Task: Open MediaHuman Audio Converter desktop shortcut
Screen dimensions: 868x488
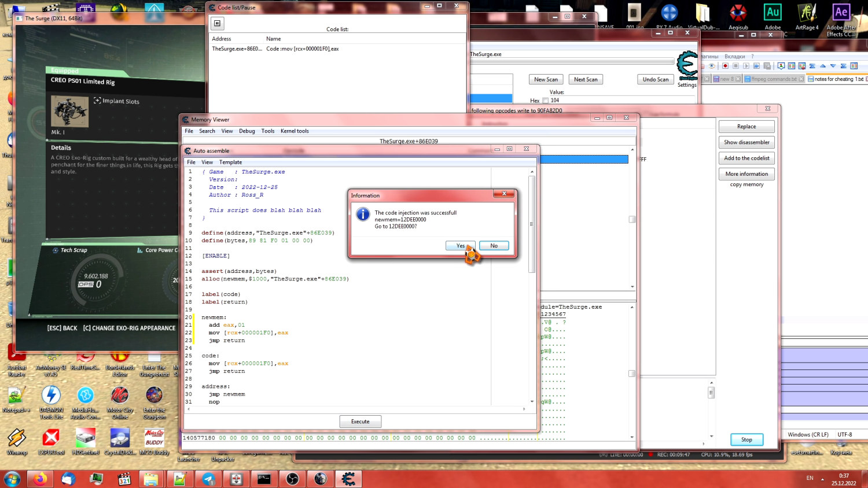Action: [86, 402]
